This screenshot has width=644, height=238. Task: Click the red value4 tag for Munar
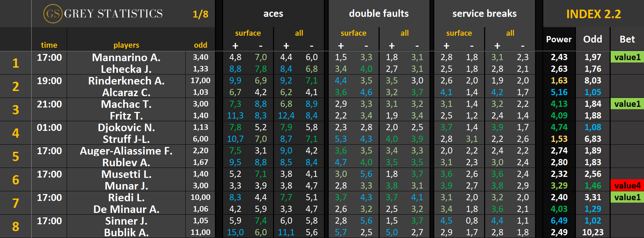(627, 185)
